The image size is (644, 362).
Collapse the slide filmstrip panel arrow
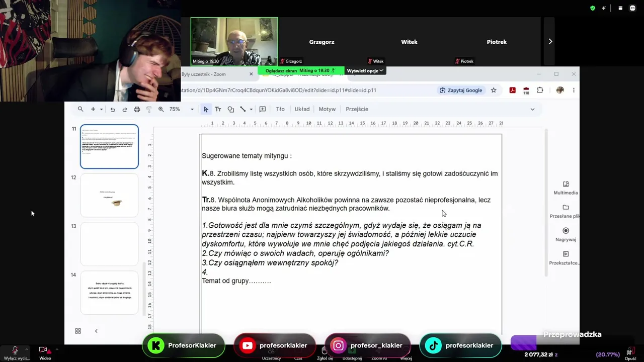(x=96, y=331)
